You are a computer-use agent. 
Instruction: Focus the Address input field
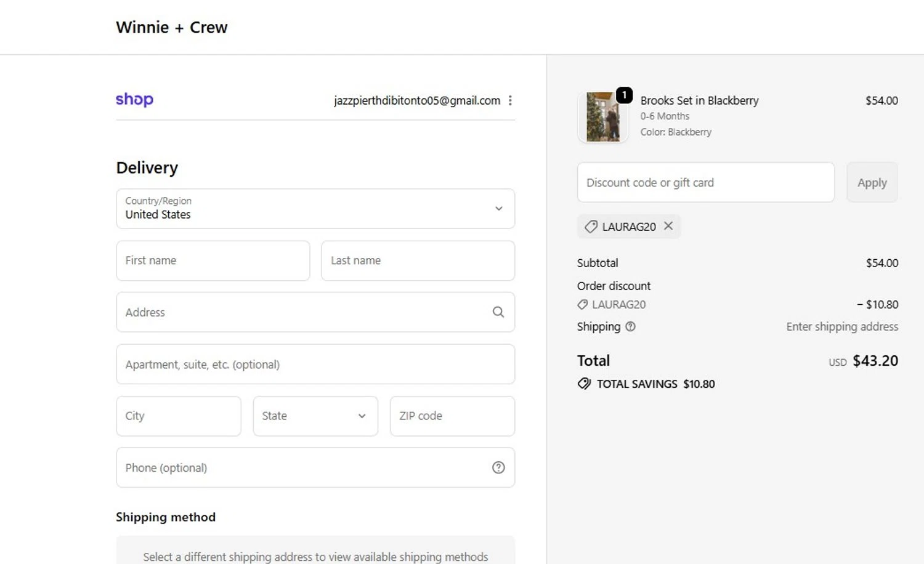pyautogui.click(x=315, y=312)
